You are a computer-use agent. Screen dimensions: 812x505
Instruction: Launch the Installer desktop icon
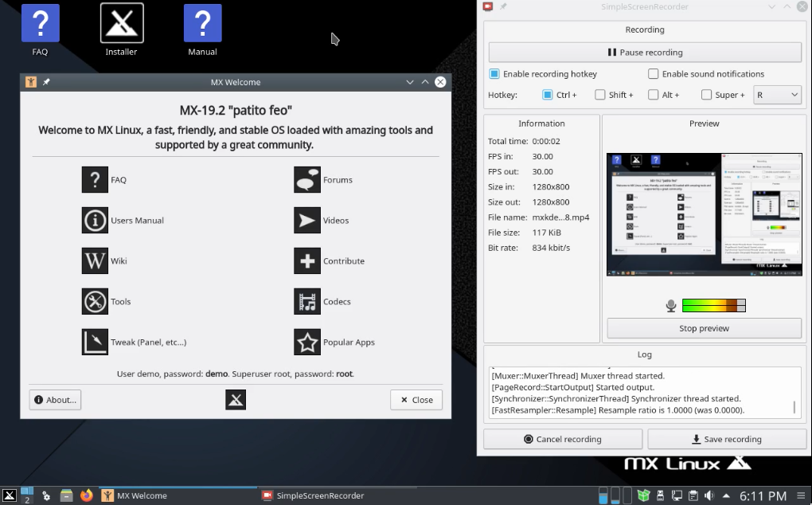pos(121,24)
